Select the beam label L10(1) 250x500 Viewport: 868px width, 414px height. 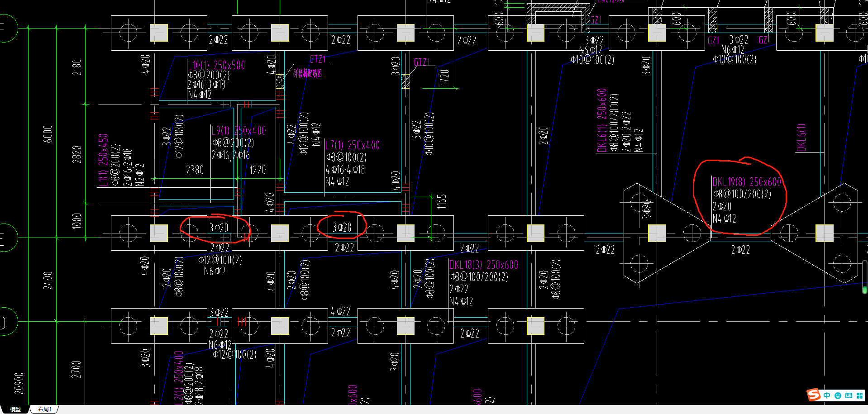217,65
